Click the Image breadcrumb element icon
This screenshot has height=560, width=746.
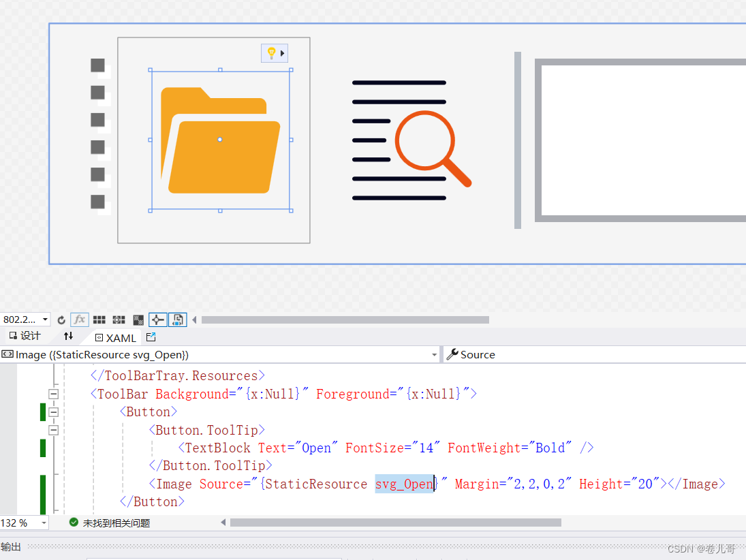(7, 354)
